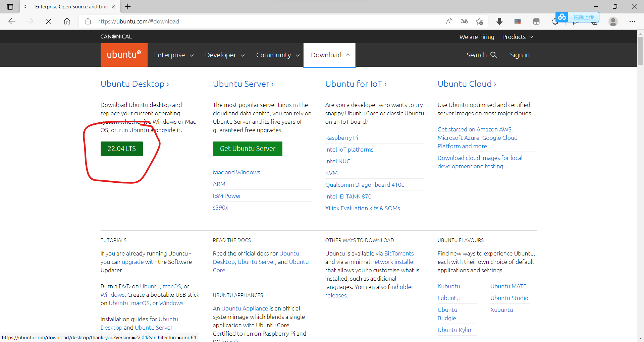Open Intel IEI TANK 870 link
644x342 pixels.
tap(348, 196)
